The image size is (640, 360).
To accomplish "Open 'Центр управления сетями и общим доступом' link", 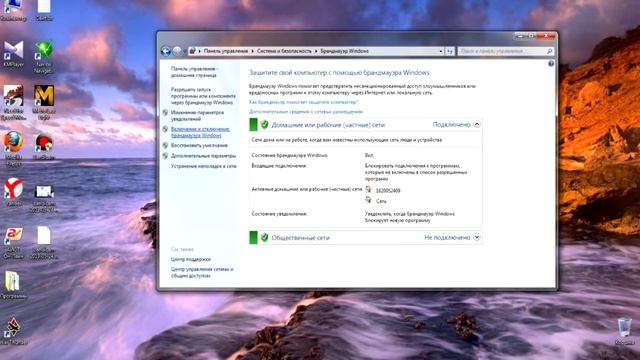I will click(x=202, y=272).
